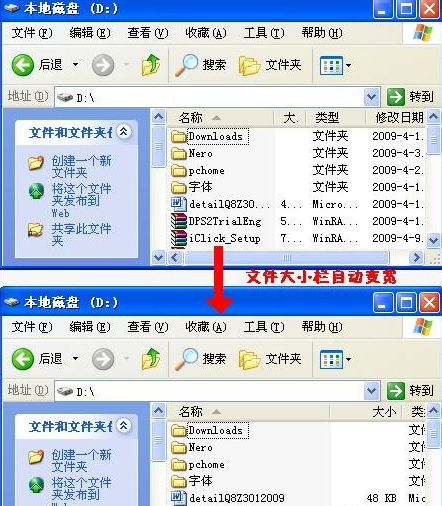The image size is (442, 506).
Task: Click the Views icon in bottom window toolbar
Action: pyautogui.click(x=331, y=359)
